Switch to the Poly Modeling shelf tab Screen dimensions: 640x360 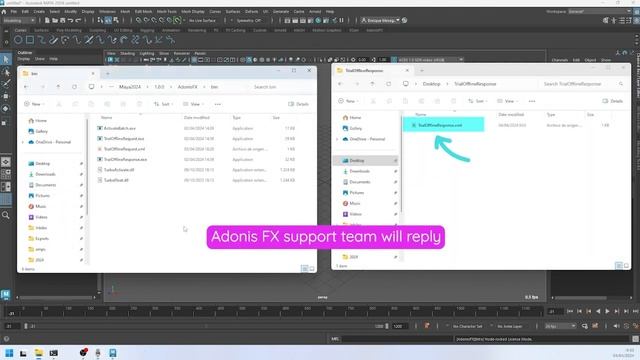pyautogui.click(x=69, y=30)
